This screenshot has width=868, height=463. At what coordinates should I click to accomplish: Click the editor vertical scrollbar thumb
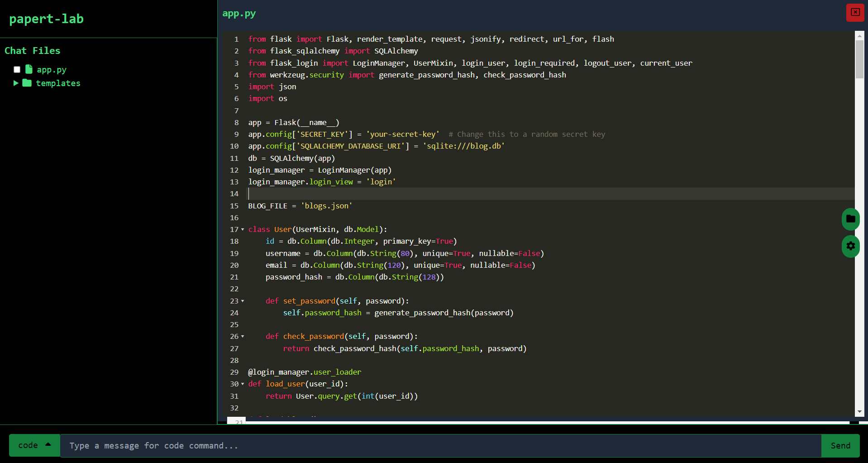(859, 59)
